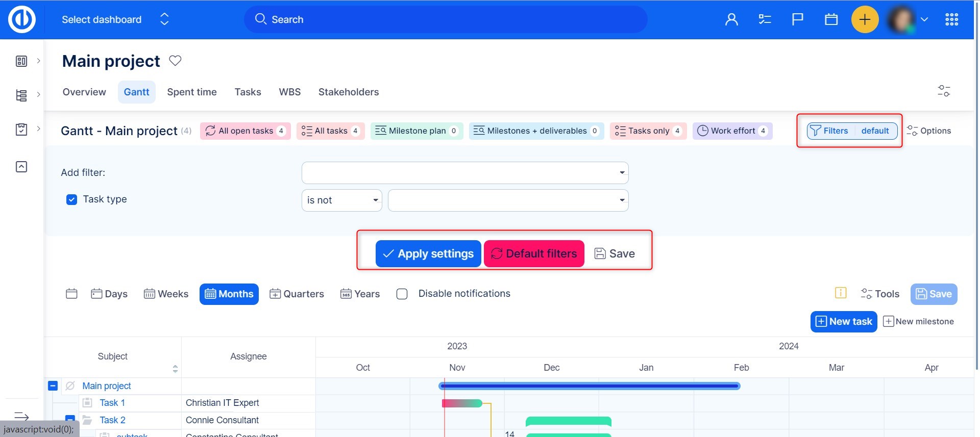Enable the Disable notifications checkbox

(402, 294)
